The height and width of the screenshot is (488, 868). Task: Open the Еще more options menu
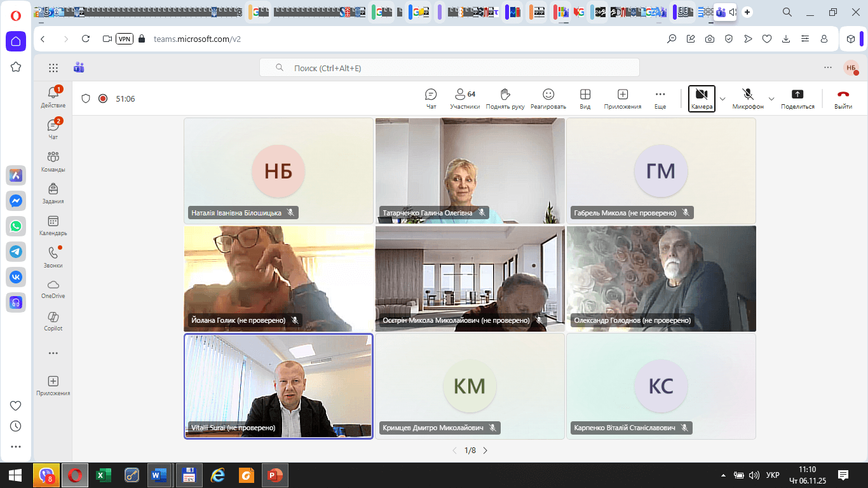pos(660,98)
